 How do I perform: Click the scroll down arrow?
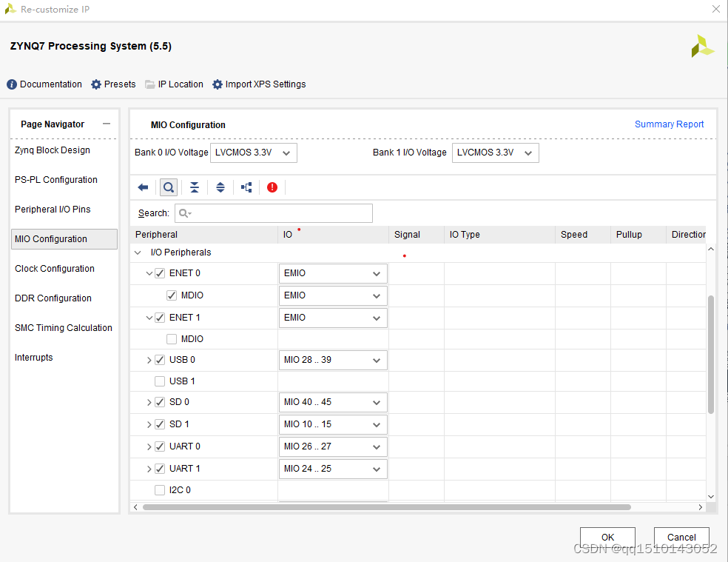(x=711, y=497)
